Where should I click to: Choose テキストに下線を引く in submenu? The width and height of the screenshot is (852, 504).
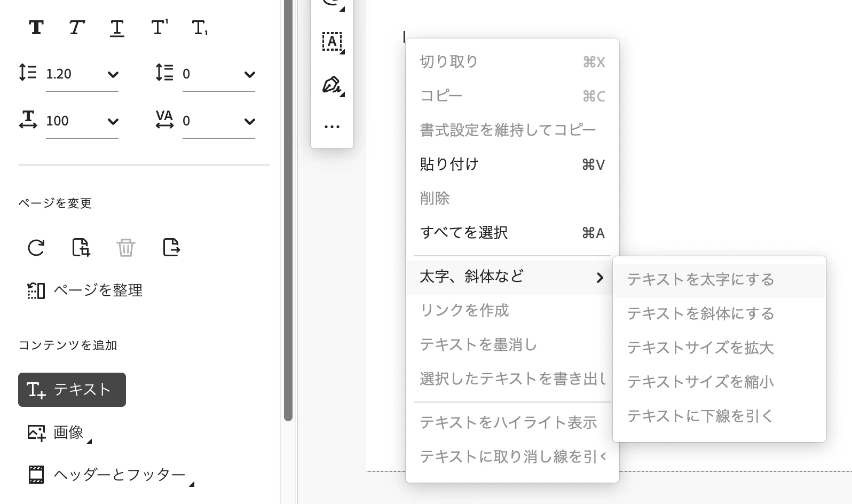pyautogui.click(x=720, y=416)
